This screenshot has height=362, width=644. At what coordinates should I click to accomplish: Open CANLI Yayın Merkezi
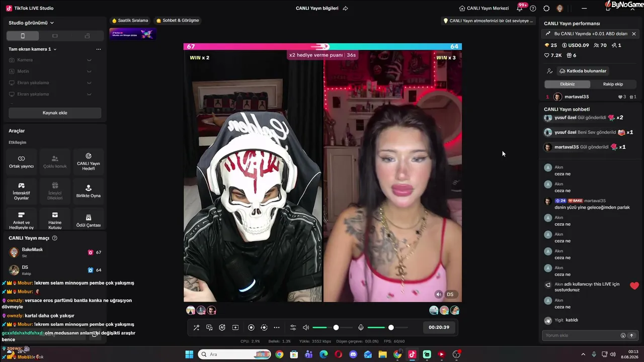(484, 8)
